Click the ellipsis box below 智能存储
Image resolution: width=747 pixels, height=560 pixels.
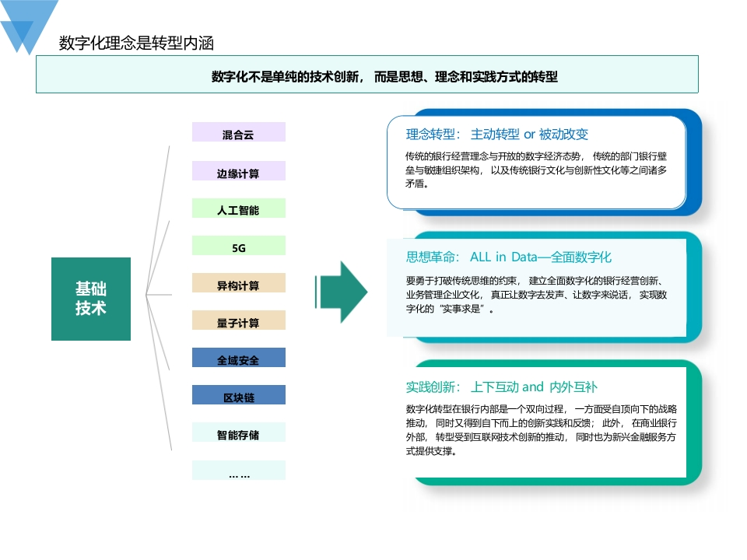point(239,470)
